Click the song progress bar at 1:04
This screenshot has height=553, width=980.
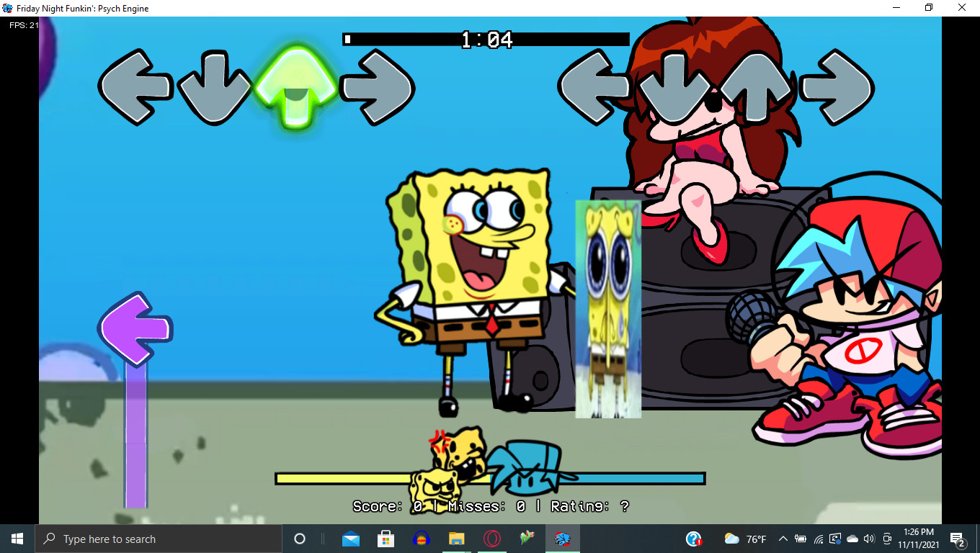pos(486,40)
